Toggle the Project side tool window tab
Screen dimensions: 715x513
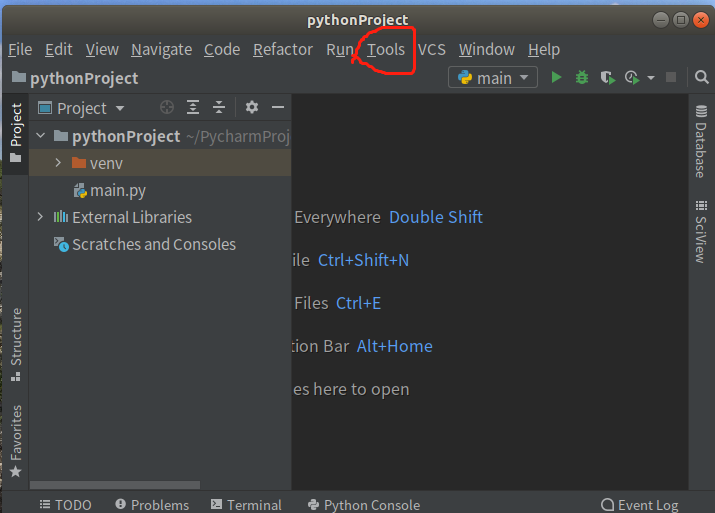(x=16, y=133)
